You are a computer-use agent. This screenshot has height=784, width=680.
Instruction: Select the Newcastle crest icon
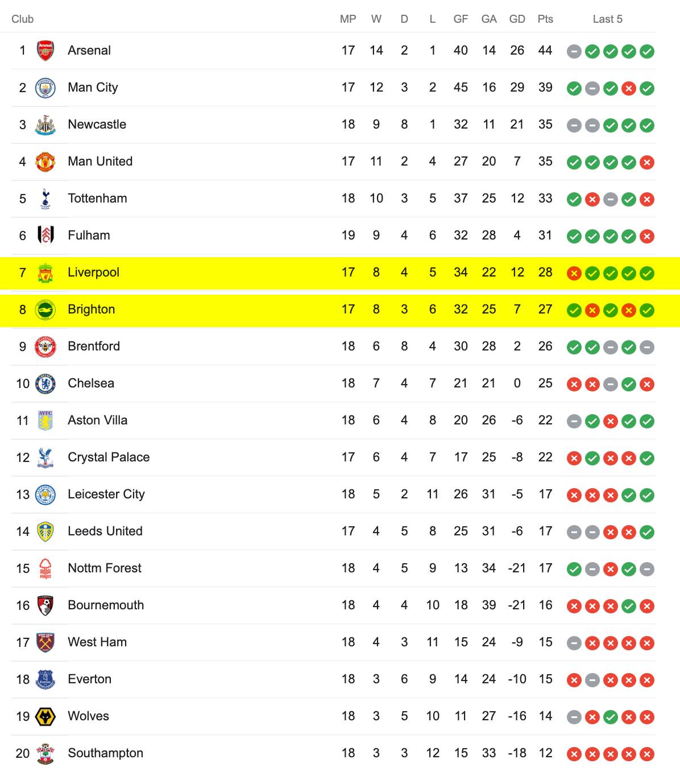(45, 125)
